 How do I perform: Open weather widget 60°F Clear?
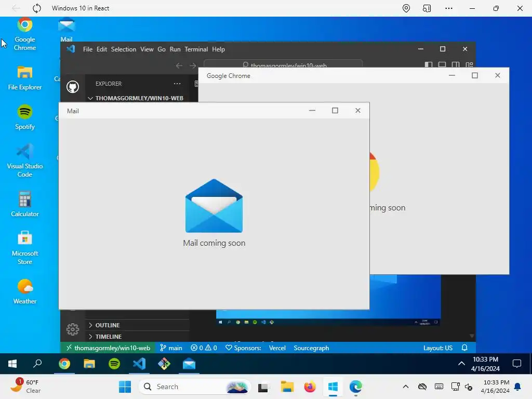pyautogui.click(x=26, y=387)
